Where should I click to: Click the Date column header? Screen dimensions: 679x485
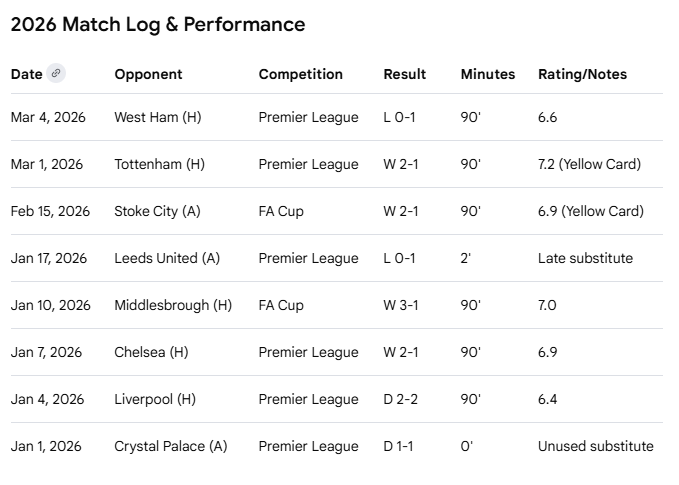27,74
